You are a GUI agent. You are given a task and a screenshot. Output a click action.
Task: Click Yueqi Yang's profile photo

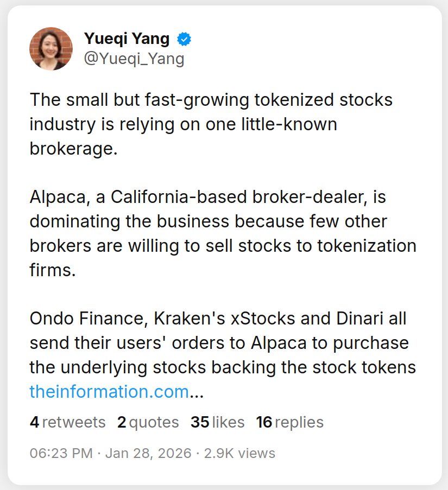[51, 49]
